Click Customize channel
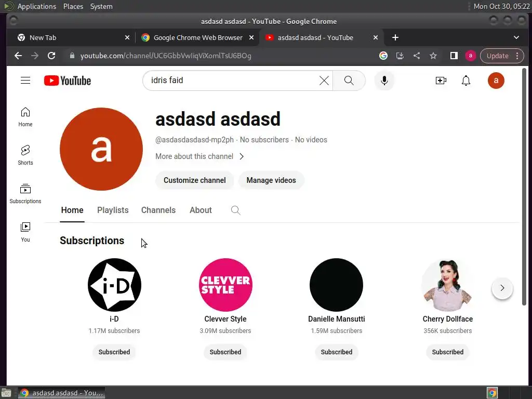Screen dimensions: 532x399 pyautogui.click(x=195, y=180)
